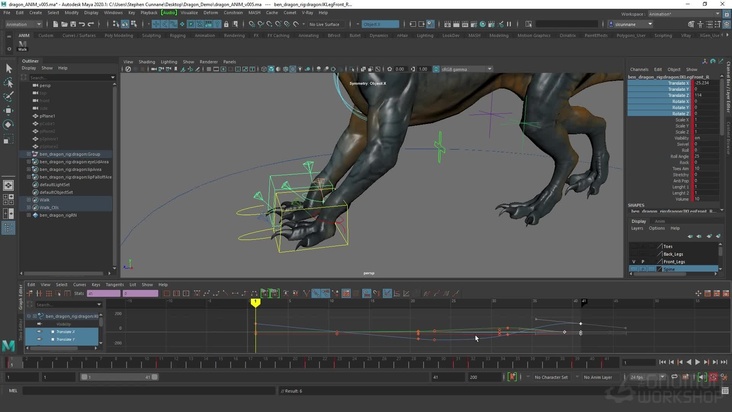Screen dimensions: 732x412
Task: Open the Graph Editor search dropdown
Action: 99,304
